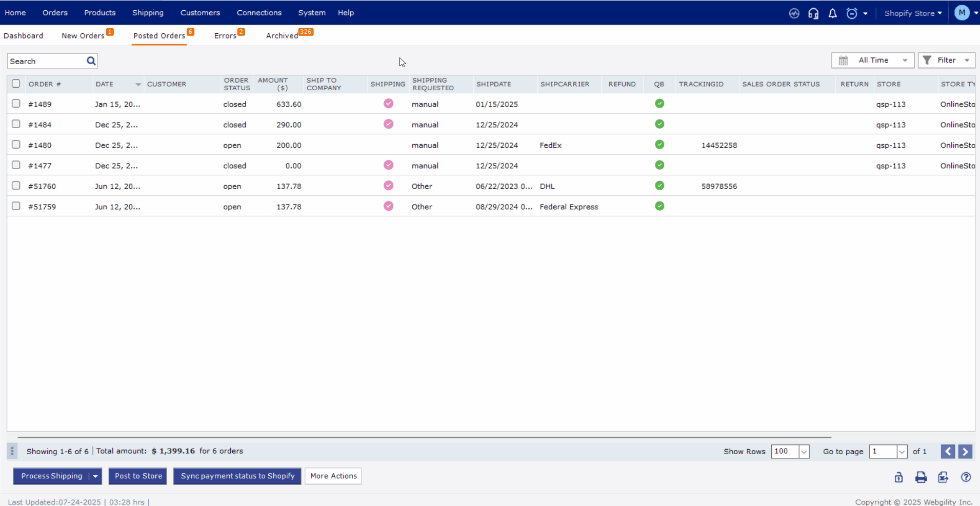Click the export to Excel icon
Image resolution: width=980 pixels, height=506 pixels.
943,477
